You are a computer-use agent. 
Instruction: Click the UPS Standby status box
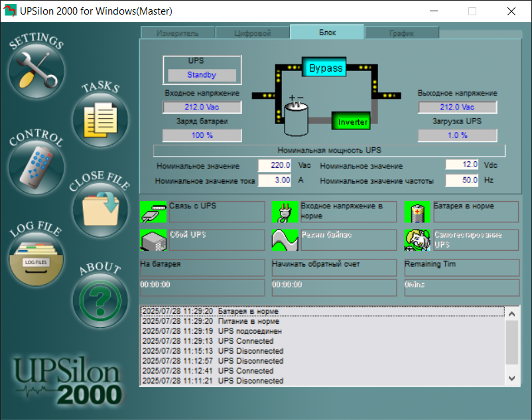(x=202, y=75)
